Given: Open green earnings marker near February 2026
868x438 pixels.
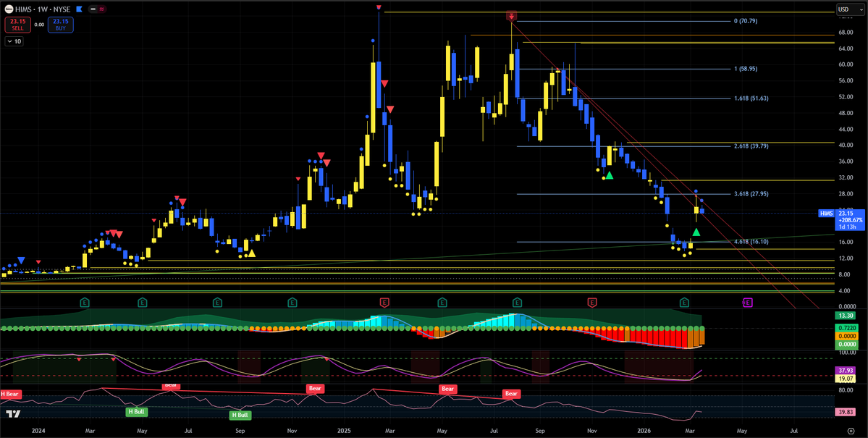Looking at the screenshot, I should click(x=684, y=303).
